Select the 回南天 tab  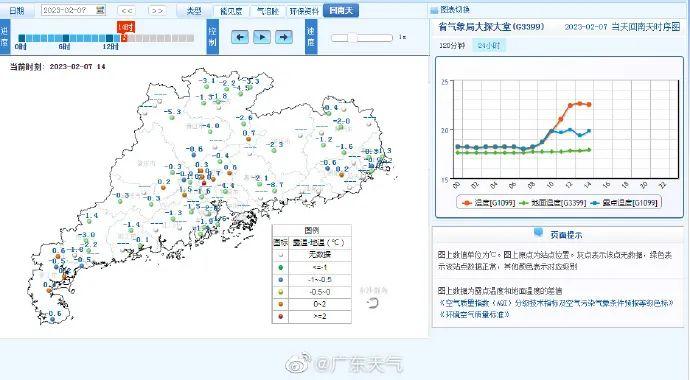[341, 10]
